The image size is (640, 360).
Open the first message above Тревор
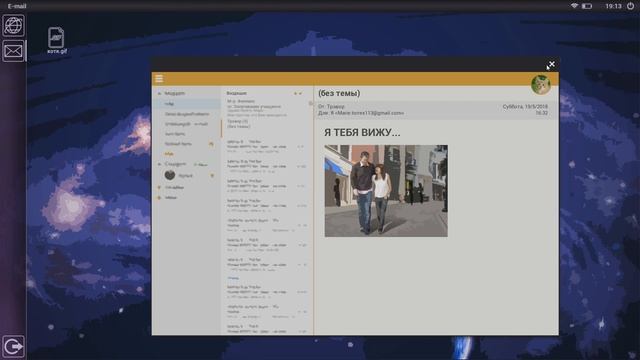pyautogui.click(x=267, y=108)
